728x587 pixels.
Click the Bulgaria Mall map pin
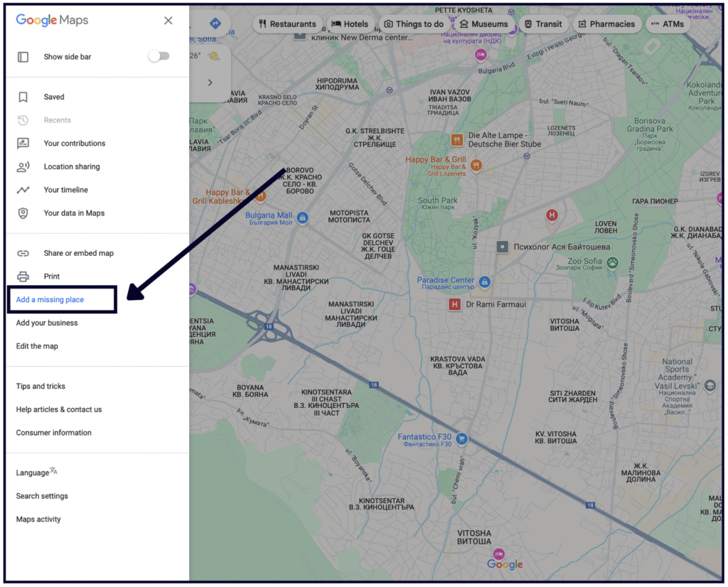[x=303, y=217]
